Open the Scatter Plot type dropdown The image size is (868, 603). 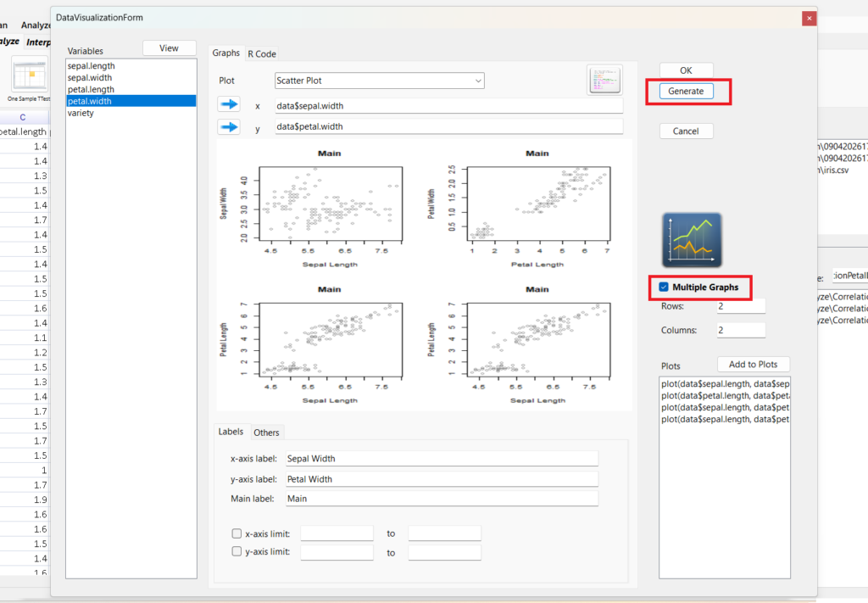pyautogui.click(x=379, y=81)
